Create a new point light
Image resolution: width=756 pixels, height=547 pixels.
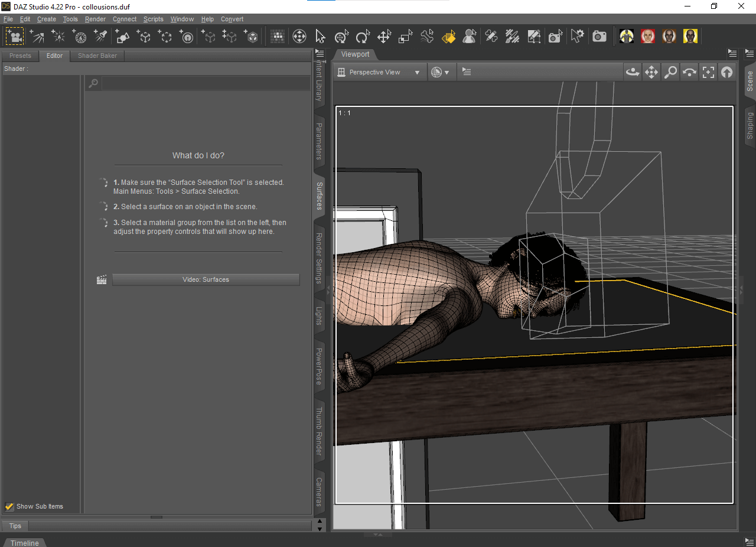tap(58, 37)
